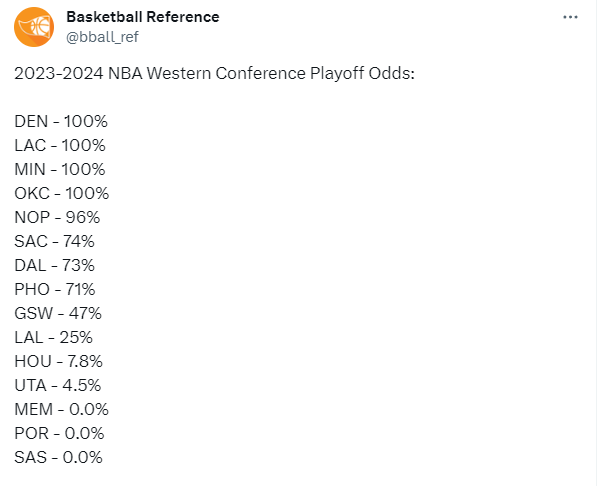Click the UTA - 4.5% line

(58, 386)
